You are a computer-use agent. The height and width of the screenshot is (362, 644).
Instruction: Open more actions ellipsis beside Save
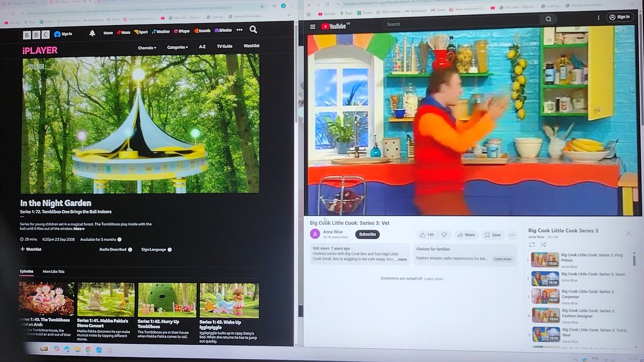tap(512, 235)
